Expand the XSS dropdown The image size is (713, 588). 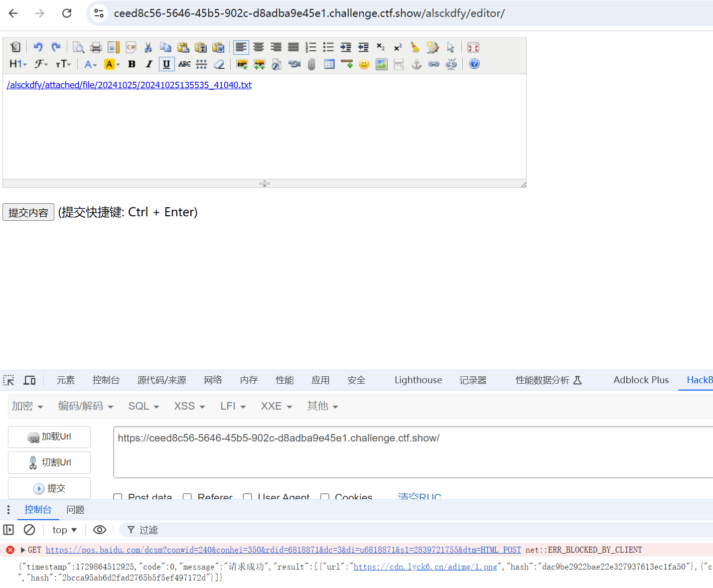[189, 406]
